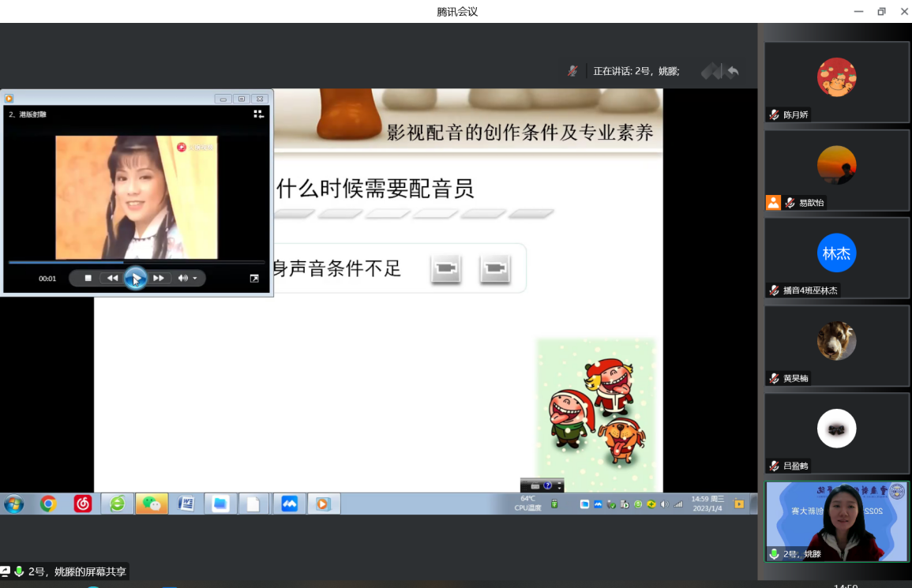Toggle full screen view in media player

(x=254, y=279)
